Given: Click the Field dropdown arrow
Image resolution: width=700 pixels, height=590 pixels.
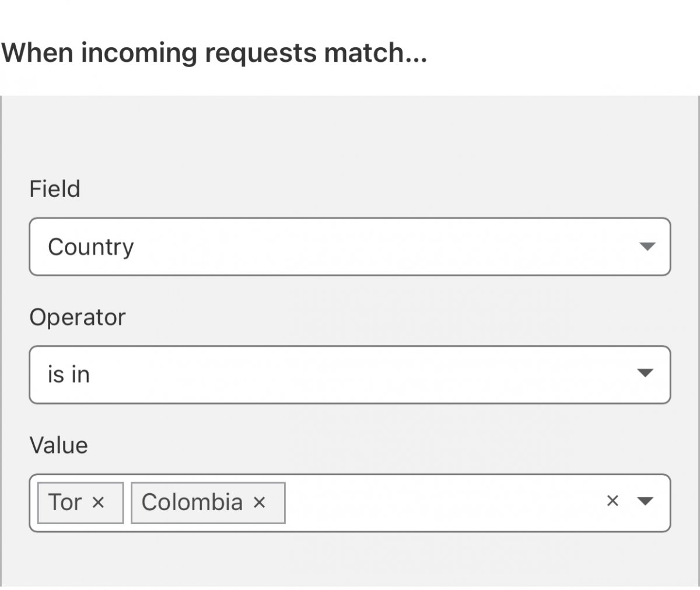Looking at the screenshot, I should (647, 247).
